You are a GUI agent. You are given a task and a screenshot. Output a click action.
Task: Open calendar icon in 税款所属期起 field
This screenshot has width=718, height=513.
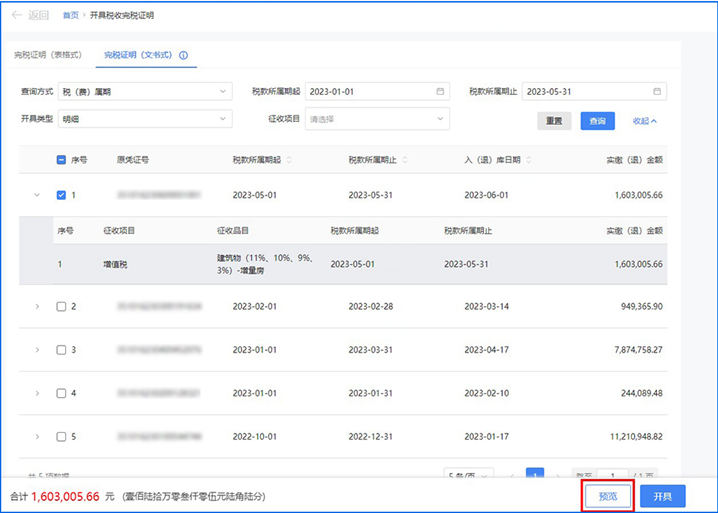click(x=439, y=92)
